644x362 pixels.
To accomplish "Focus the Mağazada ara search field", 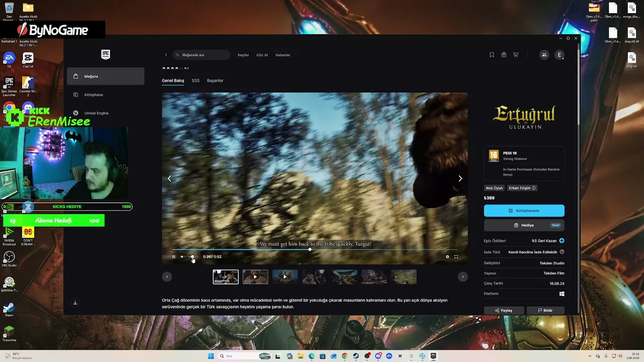I will (x=201, y=55).
